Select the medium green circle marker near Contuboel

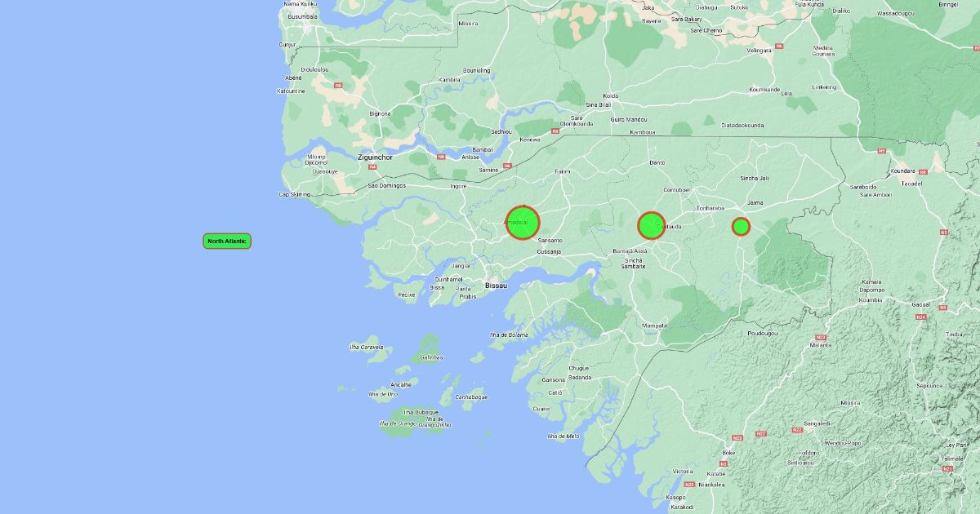pyautogui.click(x=651, y=225)
